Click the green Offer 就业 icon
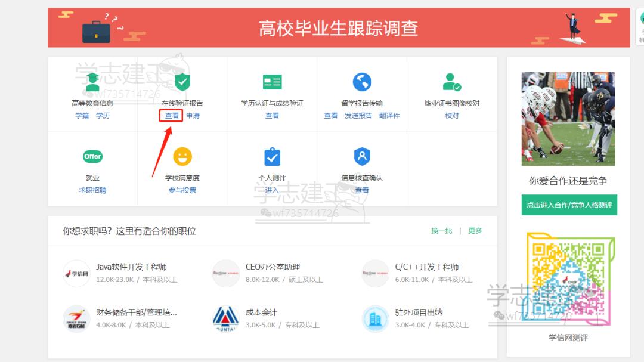The width and height of the screenshot is (644, 362). (x=92, y=156)
